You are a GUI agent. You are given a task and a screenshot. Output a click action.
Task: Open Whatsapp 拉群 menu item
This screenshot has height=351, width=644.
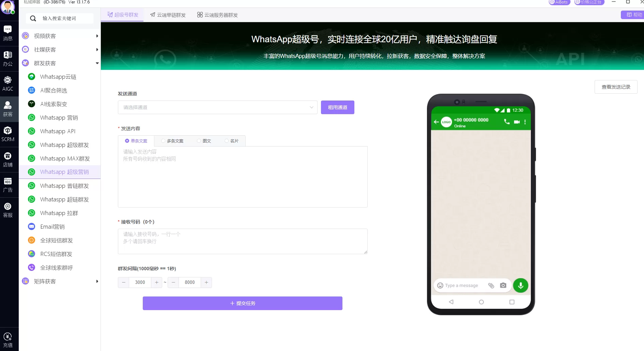(x=60, y=213)
